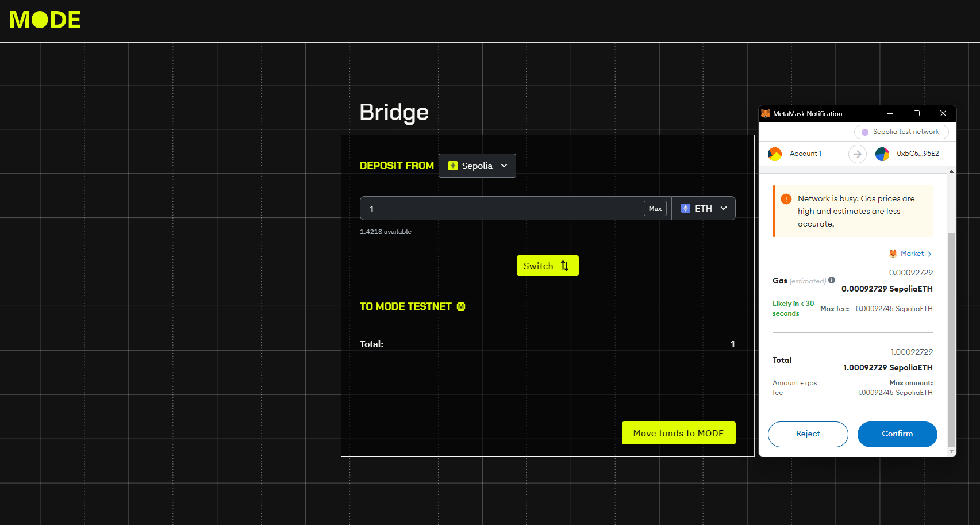Click the Sepolia test network pill
Screen dimensions: 980x525
[901, 132]
